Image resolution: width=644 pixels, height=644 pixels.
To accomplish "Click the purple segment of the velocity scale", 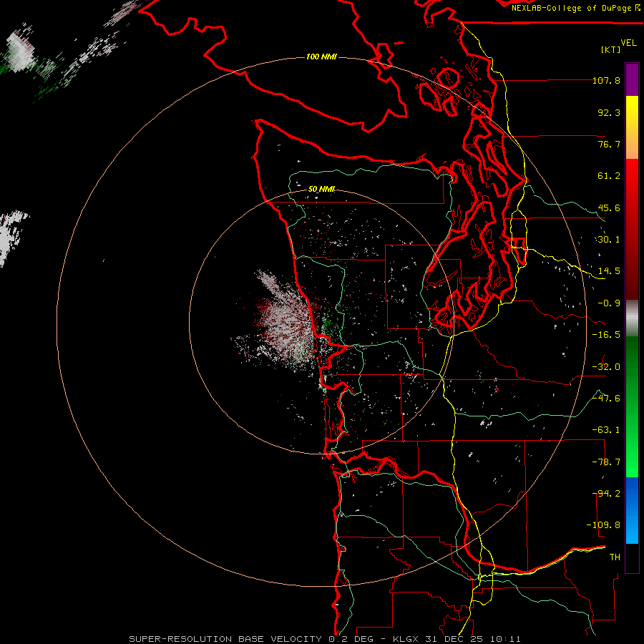I will [x=632, y=79].
